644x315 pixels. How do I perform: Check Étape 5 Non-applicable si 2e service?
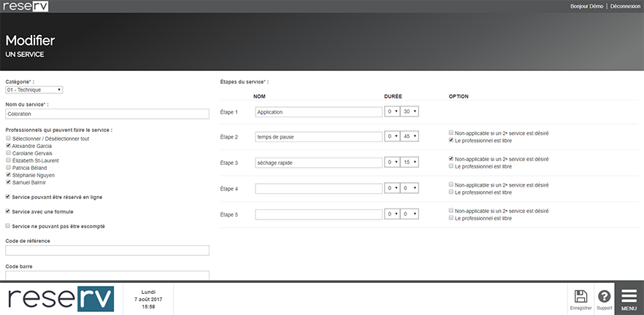451,211
